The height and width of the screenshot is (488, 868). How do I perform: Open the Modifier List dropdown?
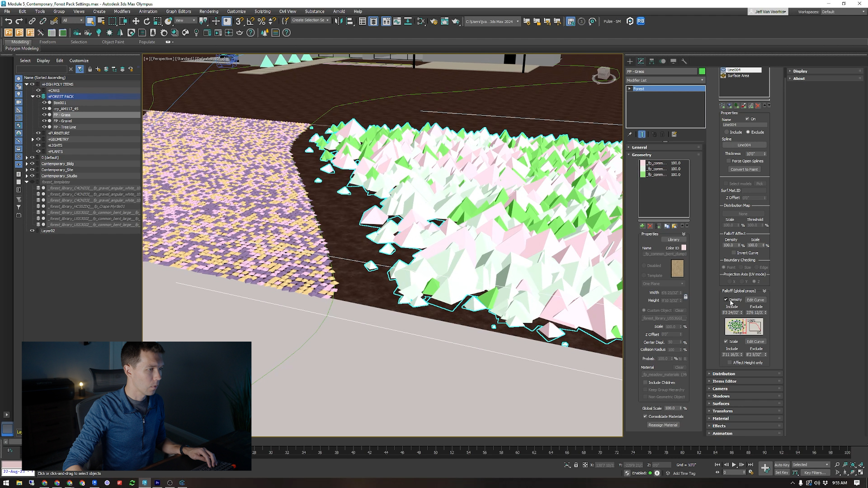click(665, 80)
